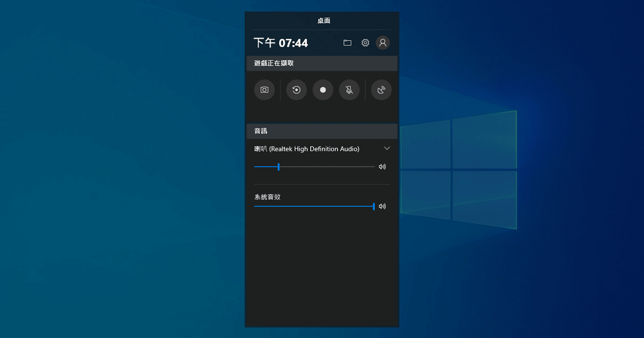The image size is (644, 338).
Task: Toggle the microphone mute icon
Action: pos(349,90)
